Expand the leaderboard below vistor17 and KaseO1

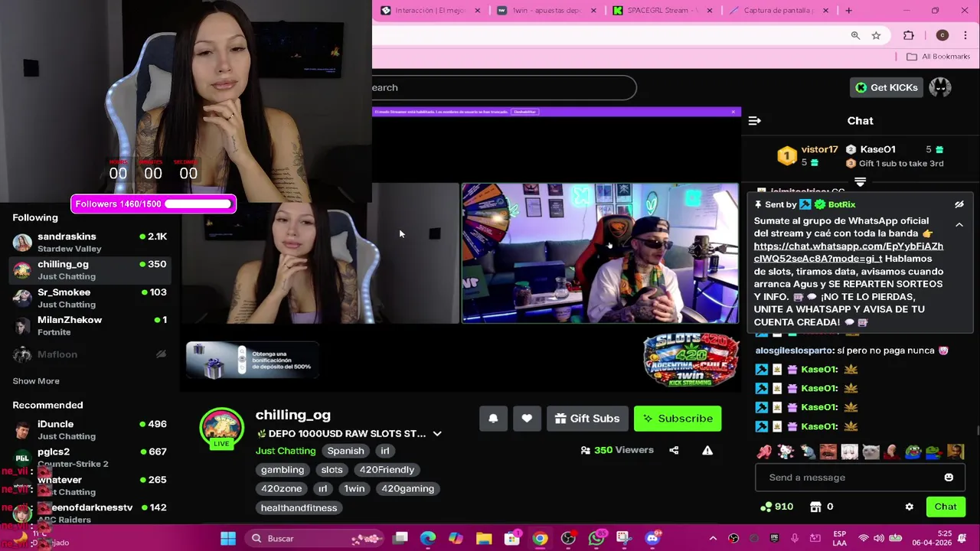(861, 182)
